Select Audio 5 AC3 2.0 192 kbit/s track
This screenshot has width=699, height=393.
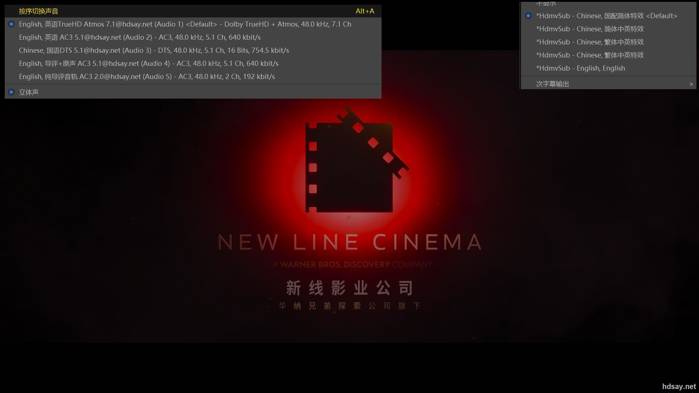click(x=193, y=77)
